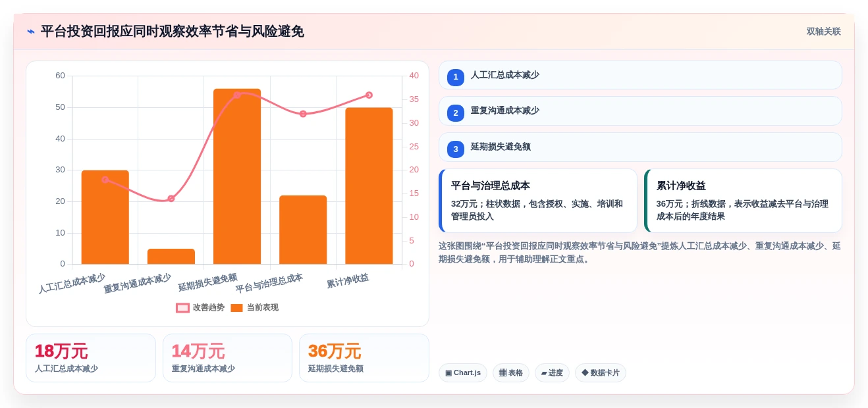Click the number 3 badge
The image size is (868, 408).
click(x=456, y=149)
